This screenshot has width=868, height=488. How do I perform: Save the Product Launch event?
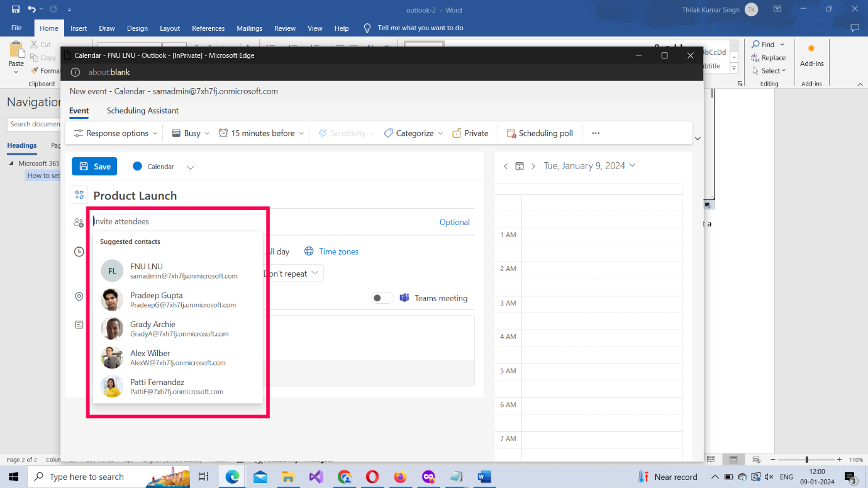coord(94,167)
